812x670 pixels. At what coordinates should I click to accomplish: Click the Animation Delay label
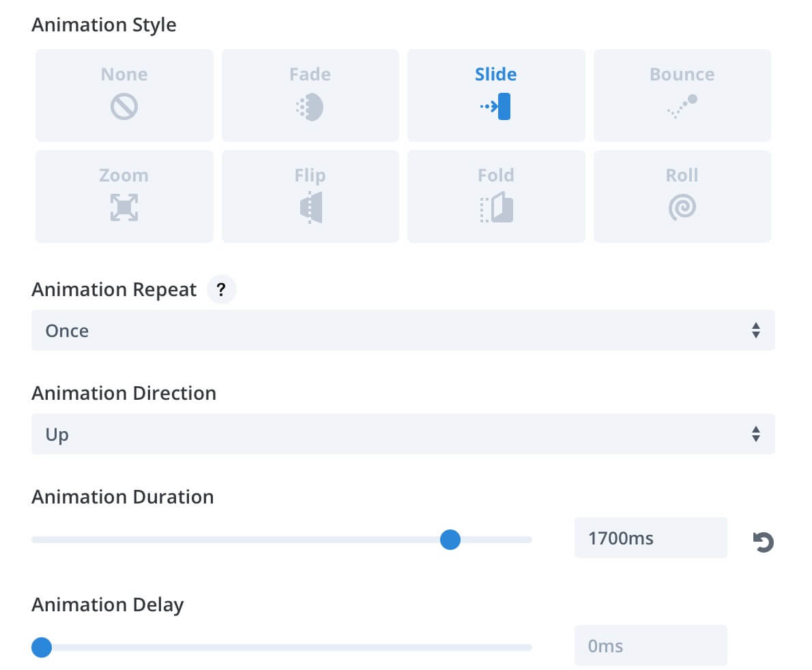108,605
